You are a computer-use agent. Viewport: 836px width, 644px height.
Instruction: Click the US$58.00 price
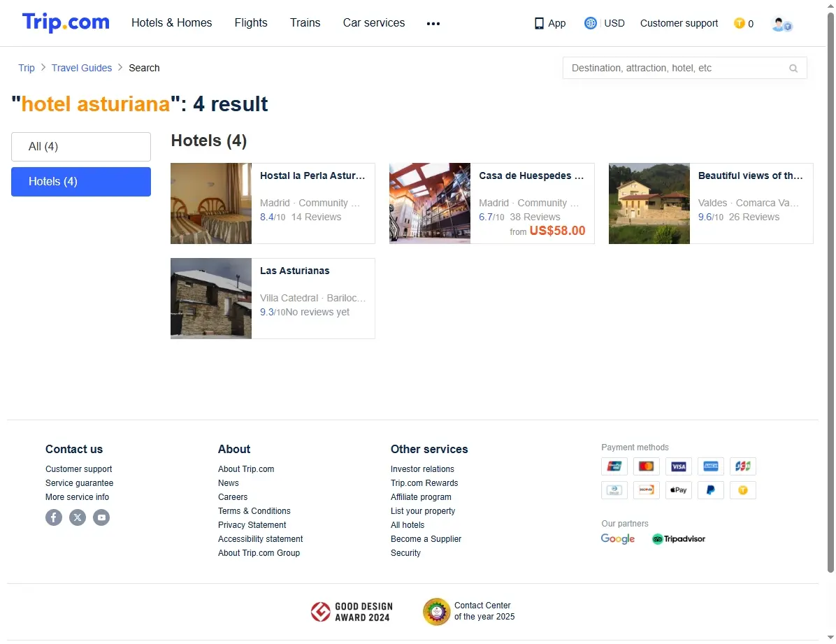[x=557, y=231]
